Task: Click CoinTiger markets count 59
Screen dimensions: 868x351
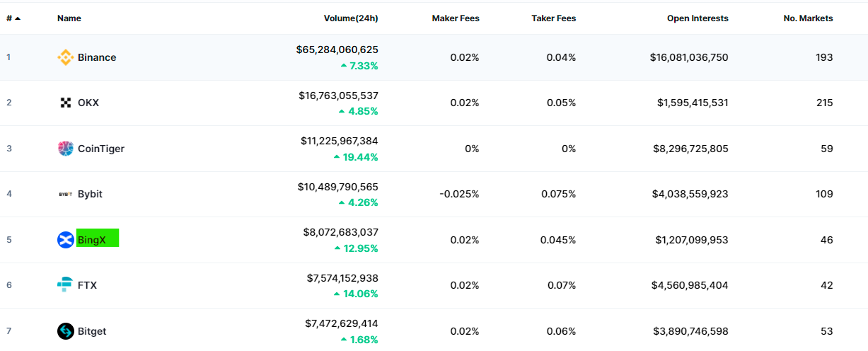Action: 827,149
